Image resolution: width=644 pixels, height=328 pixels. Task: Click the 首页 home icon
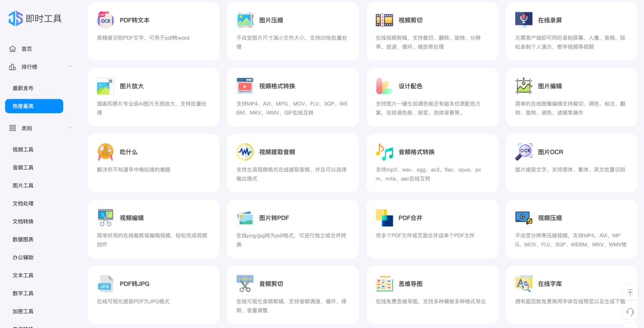pyautogui.click(x=13, y=49)
